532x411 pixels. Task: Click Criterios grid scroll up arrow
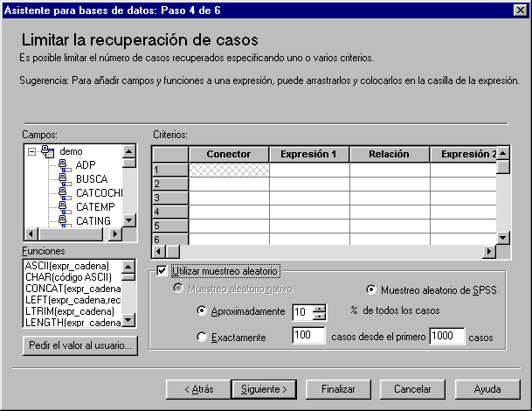coord(503,154)
